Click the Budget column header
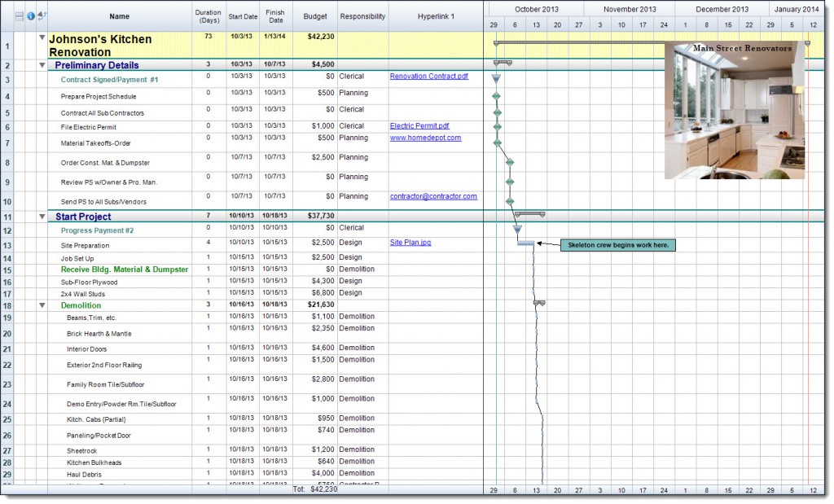This screenshot has width=834, height=504. [x=315, y=15]
